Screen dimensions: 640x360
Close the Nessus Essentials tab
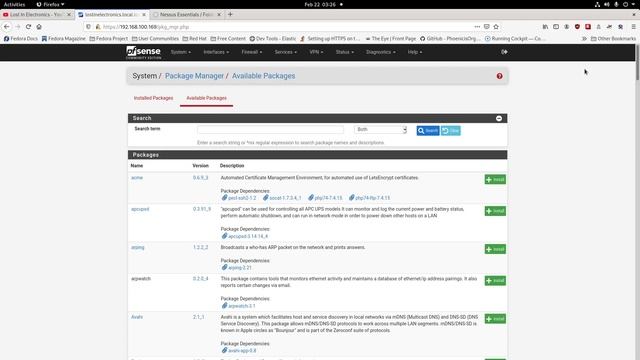point(219,14)
